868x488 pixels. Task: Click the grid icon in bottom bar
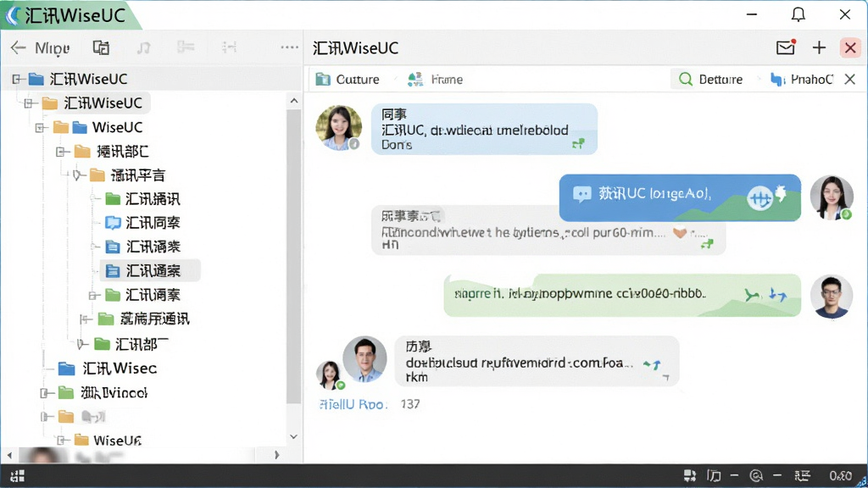coord(17,476)
